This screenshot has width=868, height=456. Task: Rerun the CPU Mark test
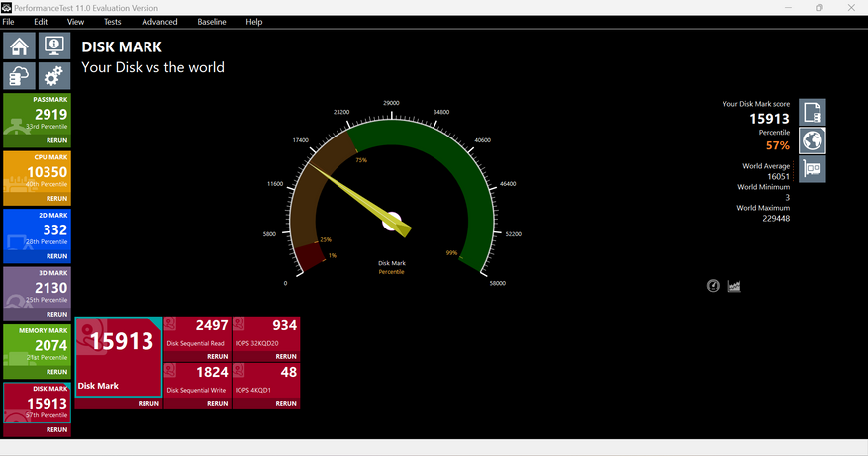(x=57, y=198)
